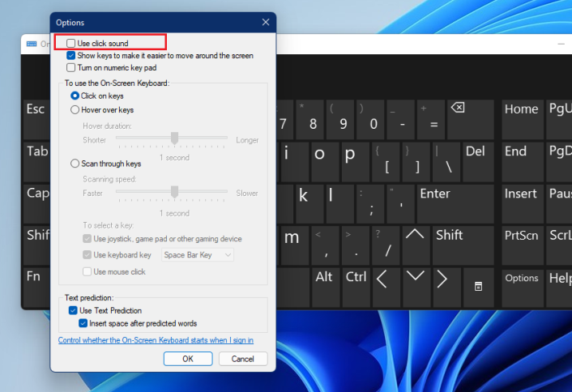Dismiss dialog with the Cancel button

coord(243,359)
